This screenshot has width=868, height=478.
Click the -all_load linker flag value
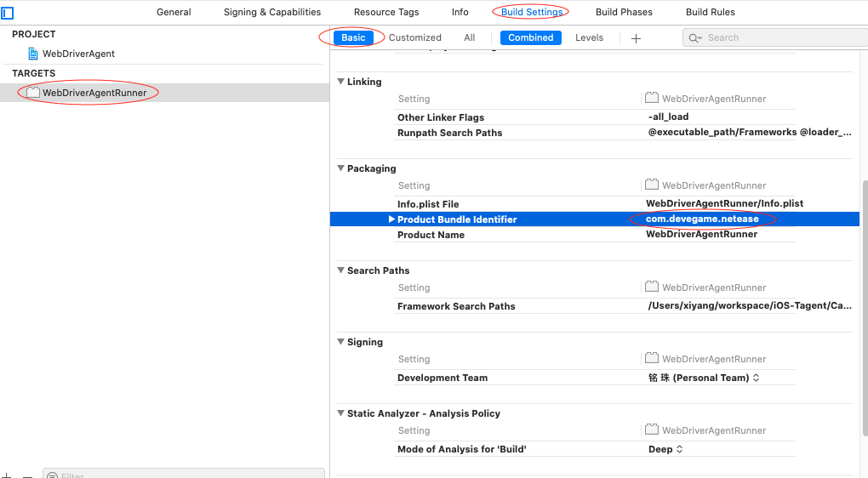point(668,117)
